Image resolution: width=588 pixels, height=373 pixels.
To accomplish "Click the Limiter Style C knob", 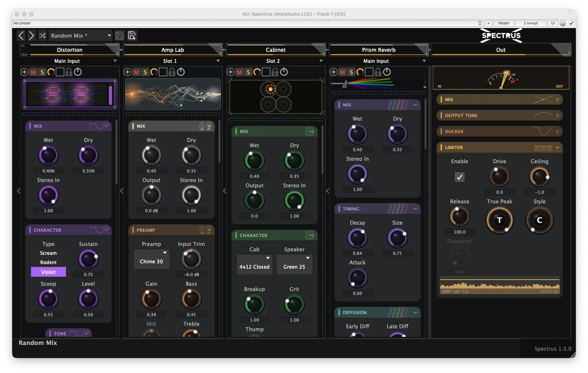I will coord(540,220).
